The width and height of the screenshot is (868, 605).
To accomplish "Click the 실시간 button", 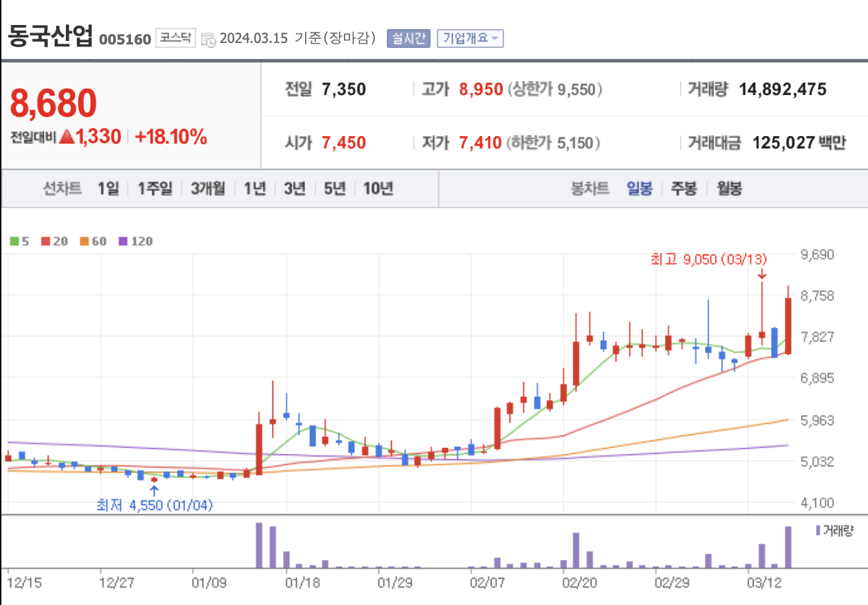I will [410, 38].
